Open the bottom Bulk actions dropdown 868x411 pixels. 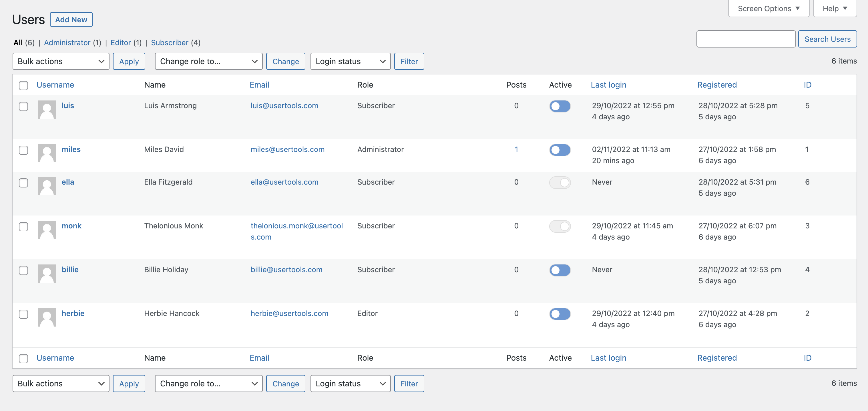(61, 384)
